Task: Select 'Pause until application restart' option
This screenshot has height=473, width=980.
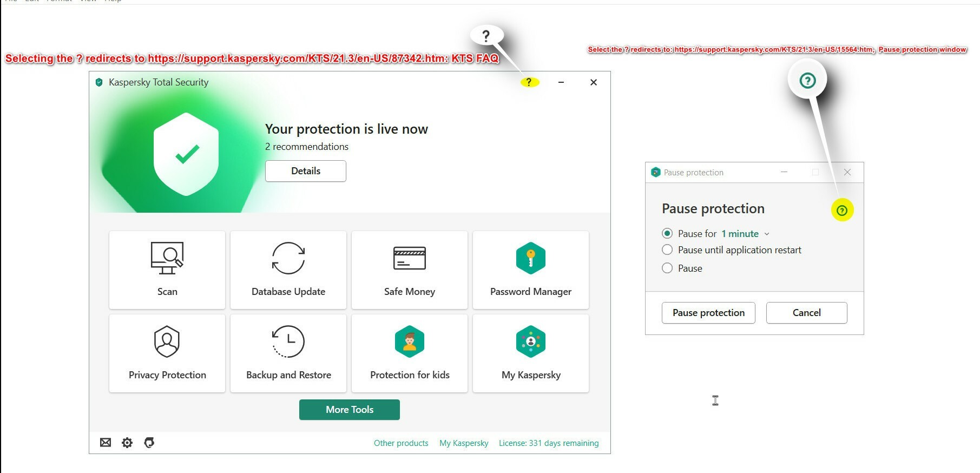Action: [x=667, y=249]
